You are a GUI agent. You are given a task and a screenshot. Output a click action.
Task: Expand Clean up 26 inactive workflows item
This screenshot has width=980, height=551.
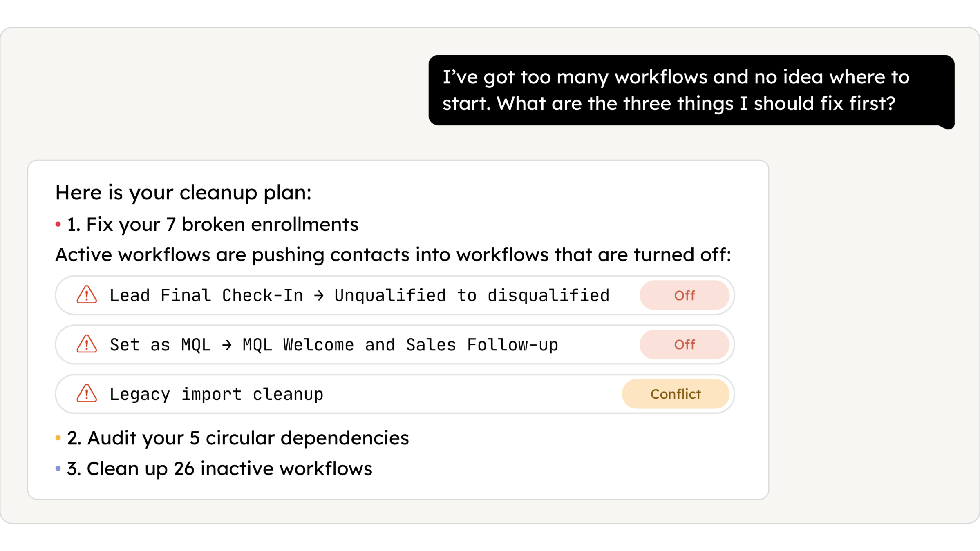click(x=219, y=468)
